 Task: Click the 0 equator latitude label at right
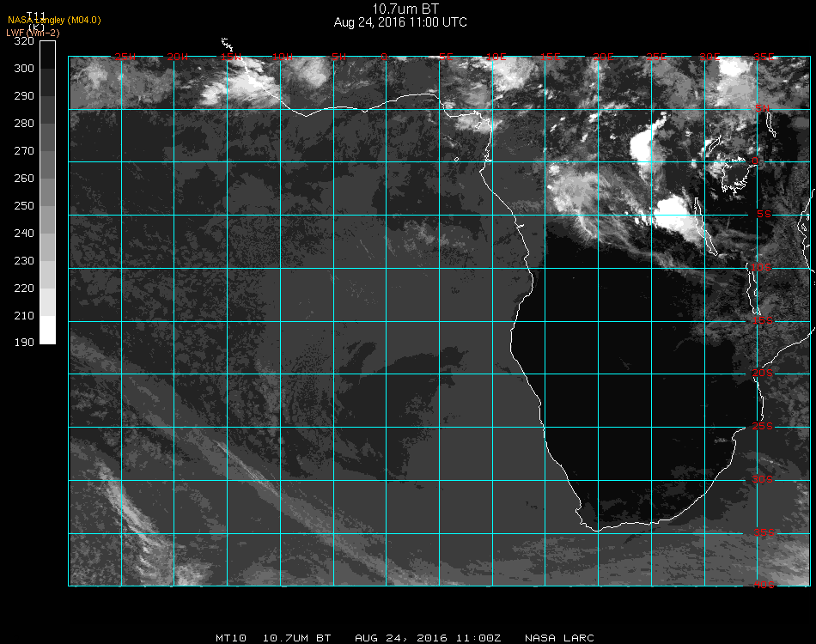pos(755,161)
